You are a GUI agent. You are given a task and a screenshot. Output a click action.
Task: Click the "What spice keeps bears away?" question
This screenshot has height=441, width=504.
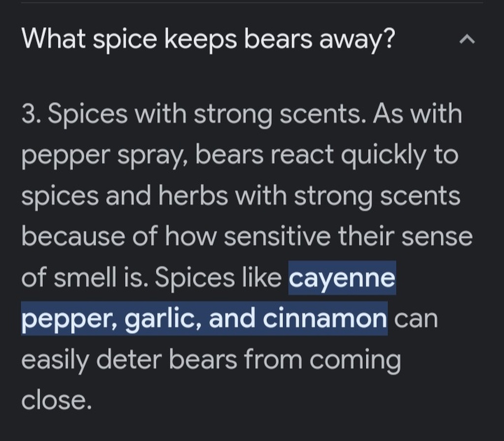[x=208, y=40]
